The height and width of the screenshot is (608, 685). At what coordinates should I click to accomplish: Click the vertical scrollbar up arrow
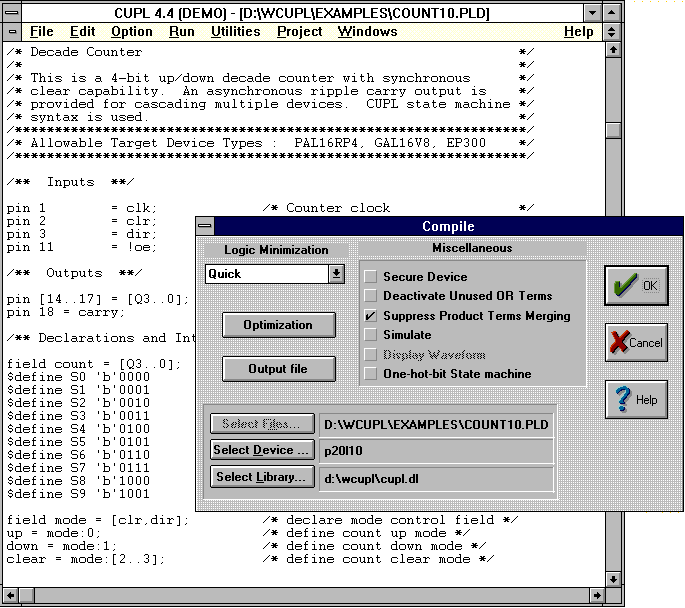coord(613,50)
